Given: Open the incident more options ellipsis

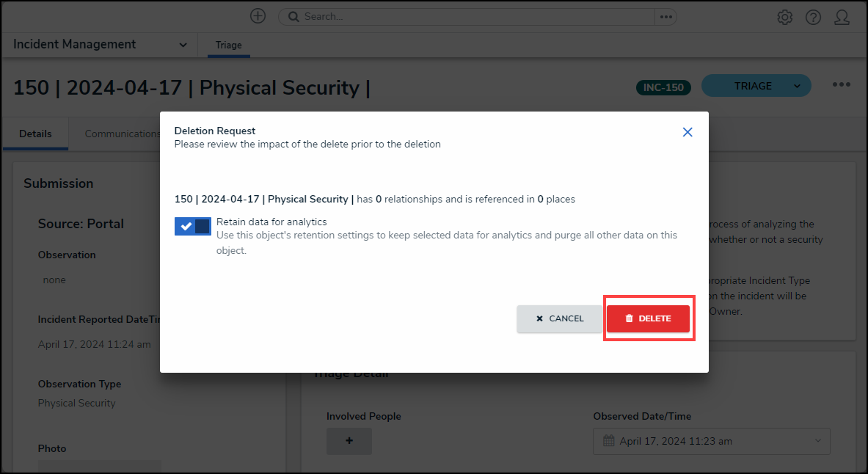Looking at the screenshot, I should click(x=841, y=85).
